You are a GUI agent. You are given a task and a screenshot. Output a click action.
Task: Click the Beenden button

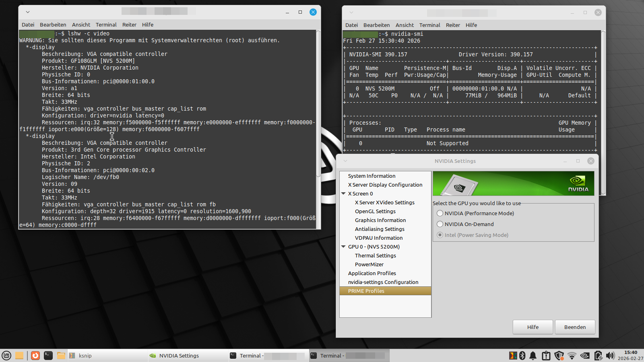pyautogui.click(x=575, y=327)
